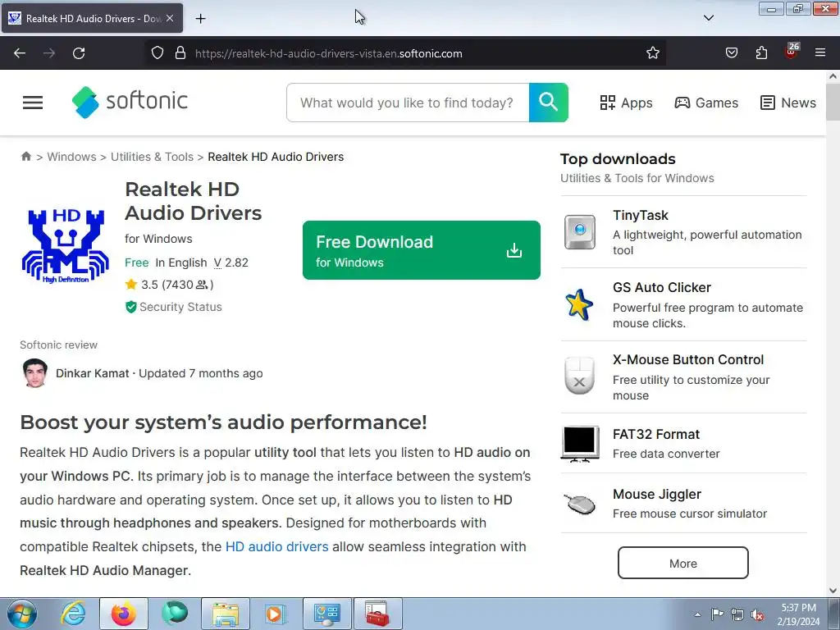The width and height of the screenshot is (840, 630).
Task: Go to the Softonic logo homepage
Action: [x=130, y=102]
